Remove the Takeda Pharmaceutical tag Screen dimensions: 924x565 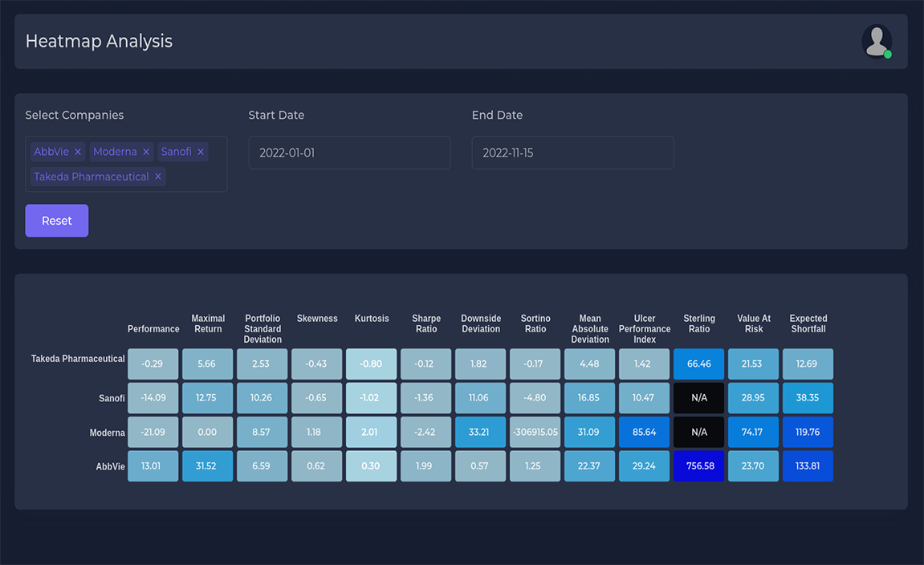pyautogui.click(x=158, y=177)
